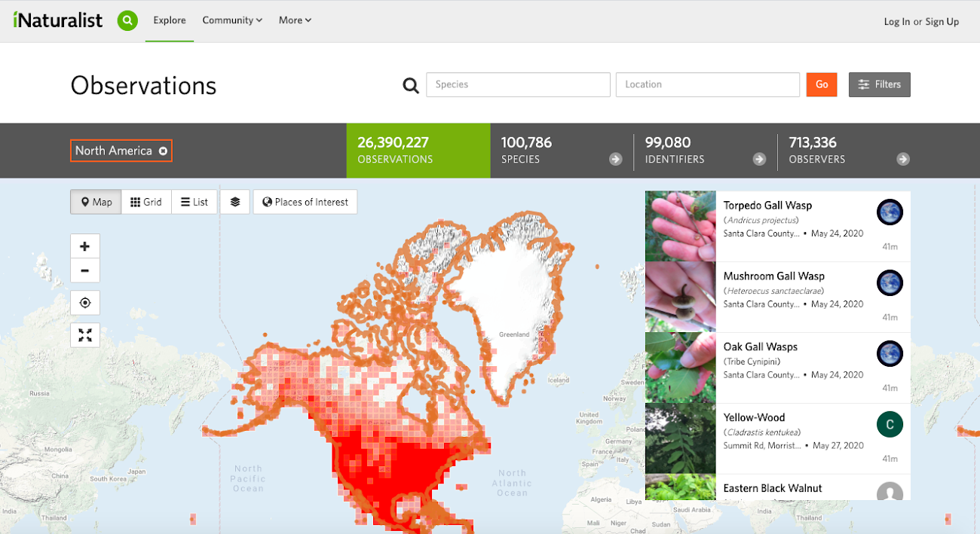Click the Mongolia label on map
Image resolution: width=980 pixels, height=534 pixels.
(x=58, y=449)
